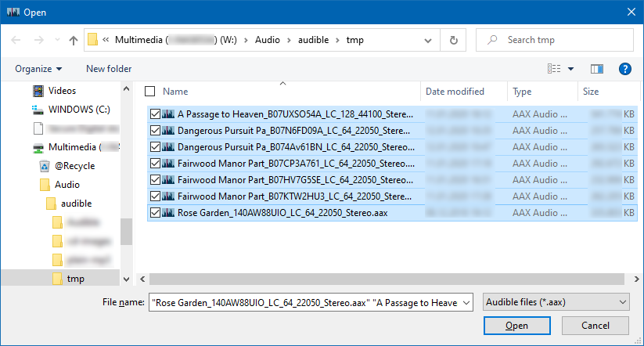Toggle the select-all checkbox in header
The width and height of the screenshot is (644, 346).
click(x=150, y=92)
